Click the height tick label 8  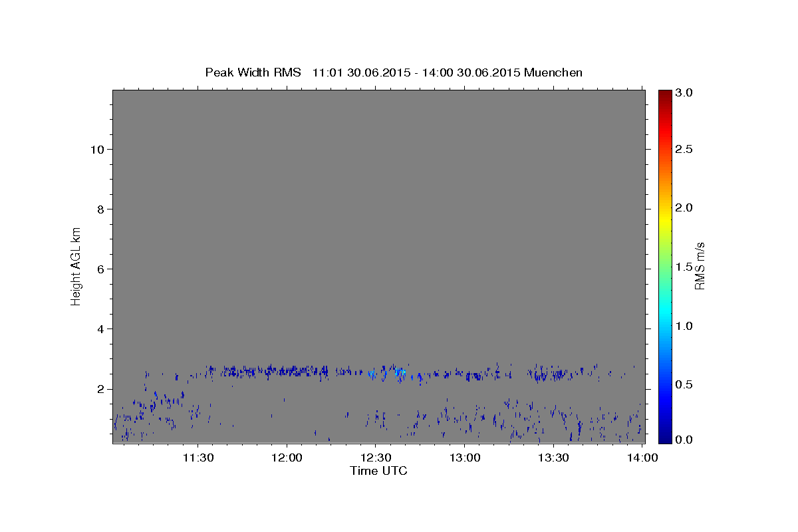click(100, 209)
